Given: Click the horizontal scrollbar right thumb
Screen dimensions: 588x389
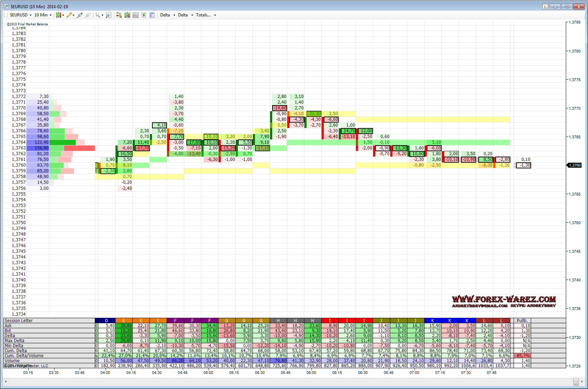Looking at the screenshot, I should click(575, 381).
